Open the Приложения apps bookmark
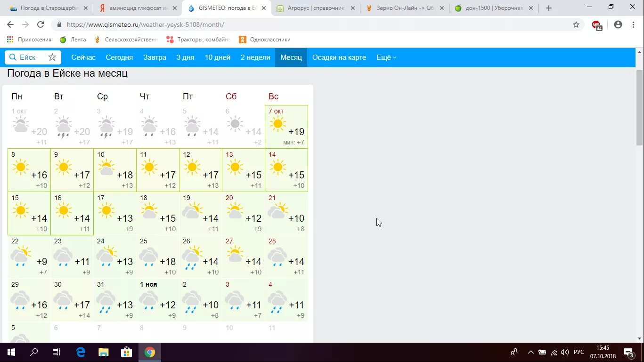The height and width of the screenshot is (362, 644). tap(29, 40)
